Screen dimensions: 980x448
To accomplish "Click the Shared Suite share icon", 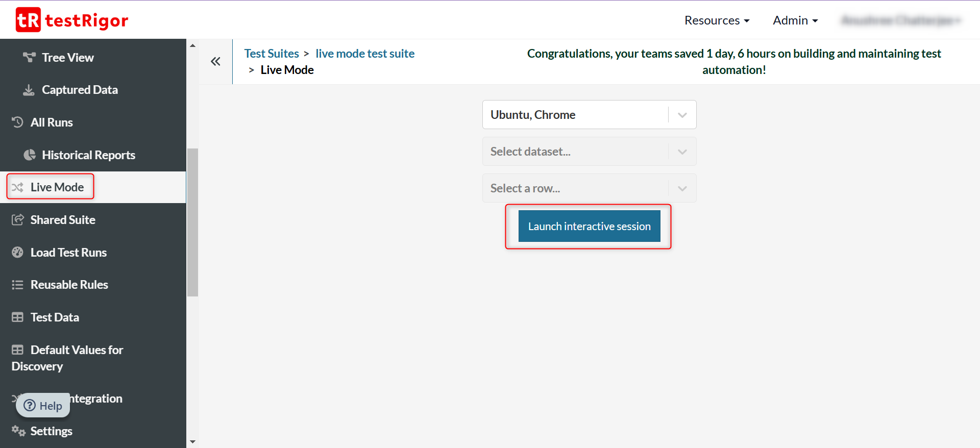I will 17,220.
